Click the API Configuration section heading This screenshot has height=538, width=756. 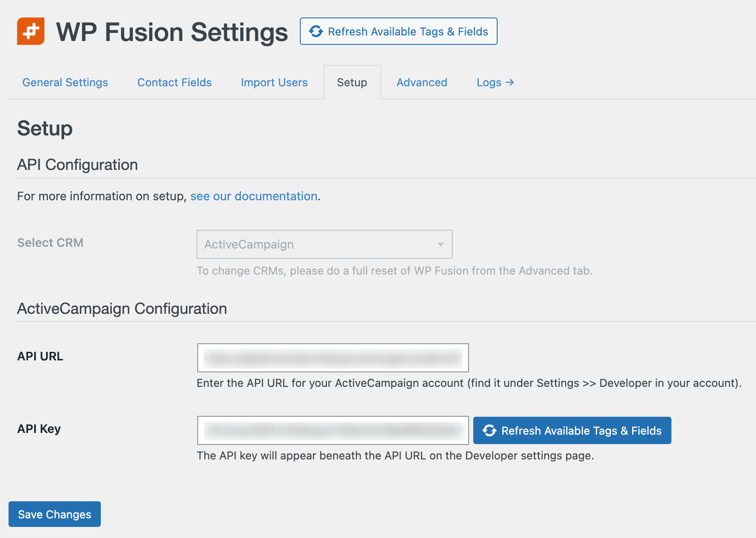77,164
